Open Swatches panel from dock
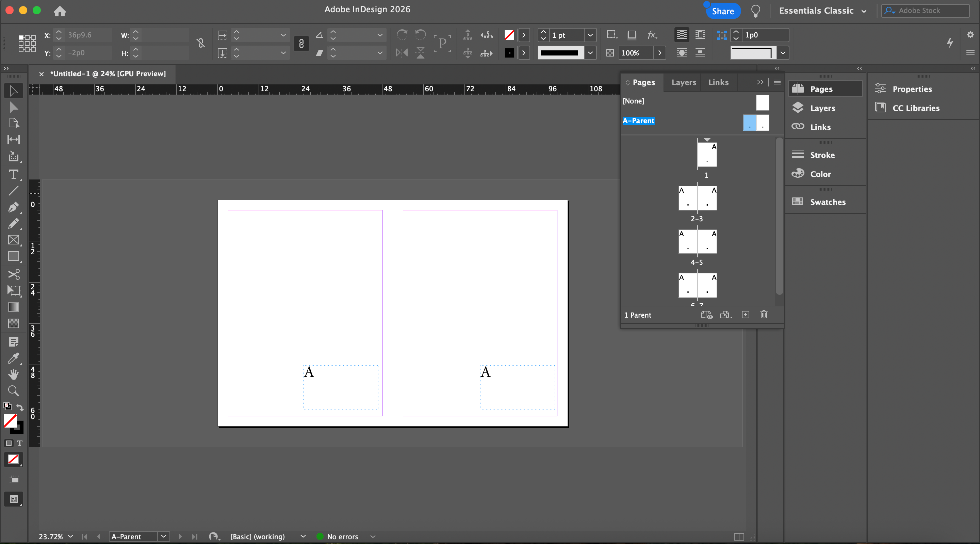This screenshot has width=980, height=544. coord(827,202)
